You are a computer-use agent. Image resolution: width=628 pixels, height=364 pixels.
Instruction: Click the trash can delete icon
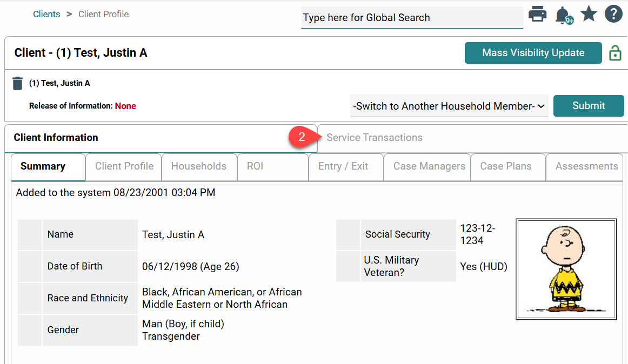(x=18, y=83)
